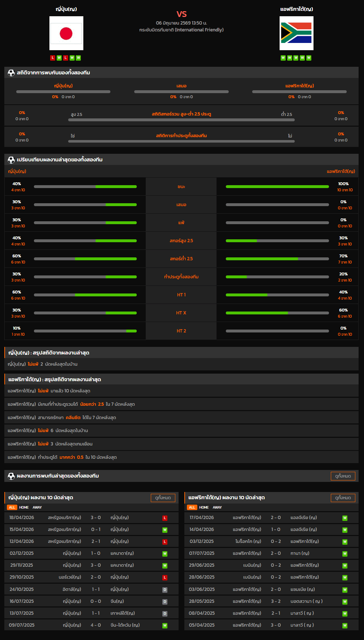
Task: Open view-all button for South Africa last 10 matches
Action: point(343,498)
